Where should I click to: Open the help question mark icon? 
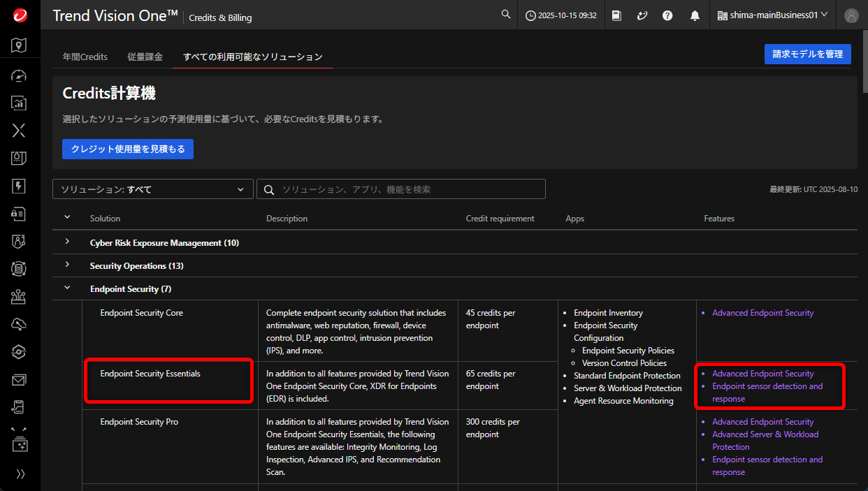click(667, 15)
